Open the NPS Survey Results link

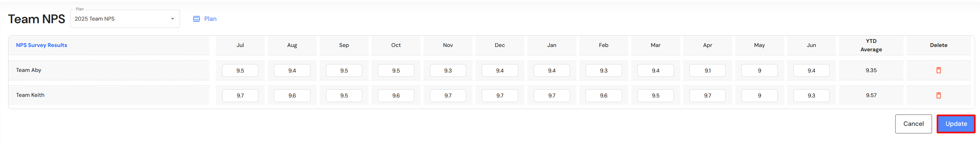click(41, 45)
